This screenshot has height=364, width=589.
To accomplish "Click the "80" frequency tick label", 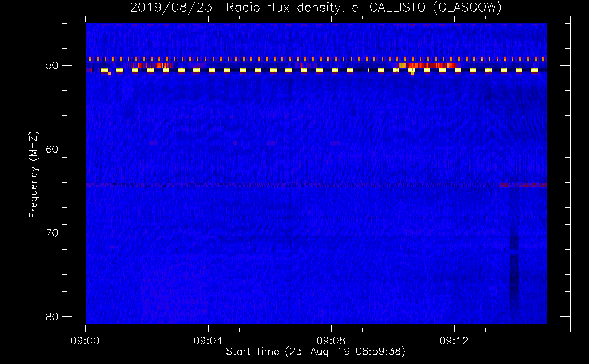I will [52, 317].
